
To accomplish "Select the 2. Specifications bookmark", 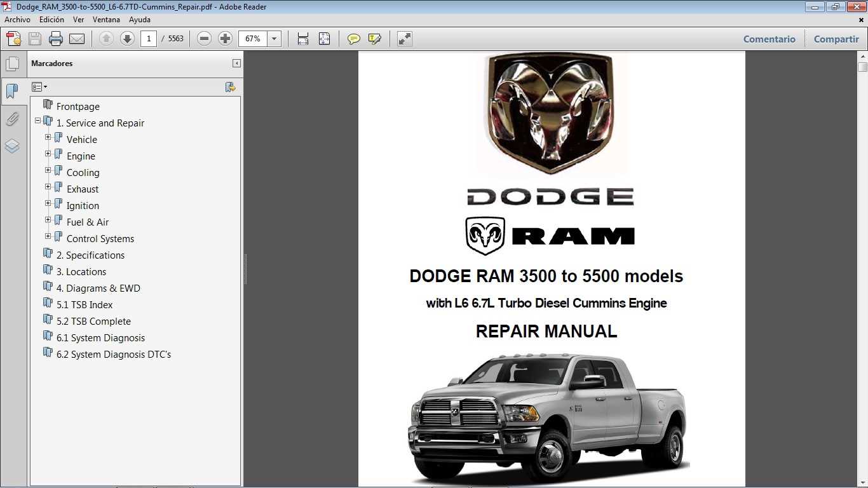I will click(90, 255).
